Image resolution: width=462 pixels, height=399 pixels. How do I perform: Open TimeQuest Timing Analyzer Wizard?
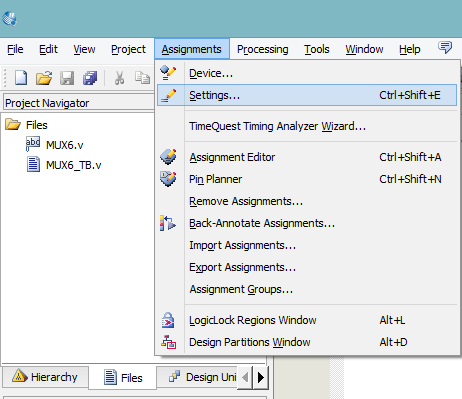tap(307, 126)
